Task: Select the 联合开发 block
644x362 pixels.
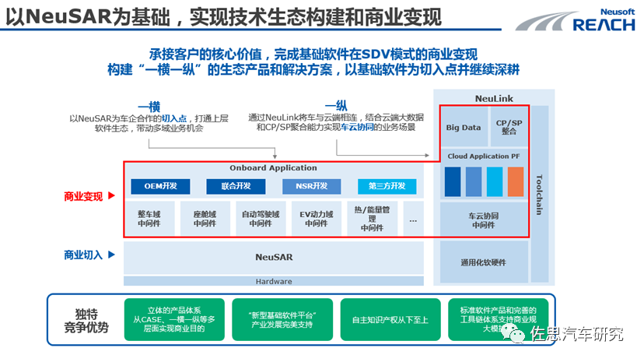Action: pyautogui.click(x=236, y=186)
